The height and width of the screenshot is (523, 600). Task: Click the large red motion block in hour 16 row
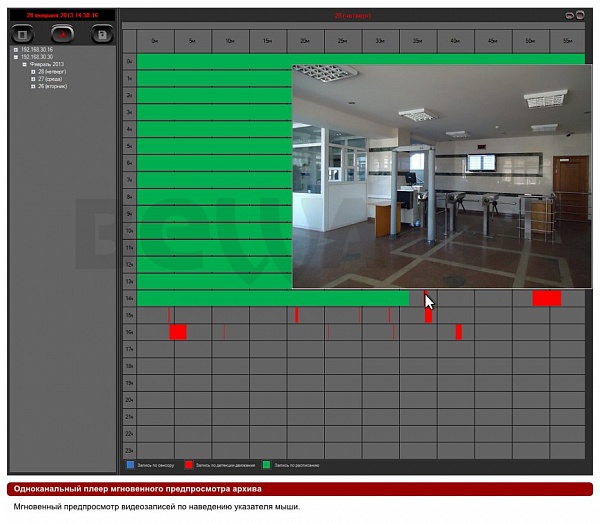[178, 332]
